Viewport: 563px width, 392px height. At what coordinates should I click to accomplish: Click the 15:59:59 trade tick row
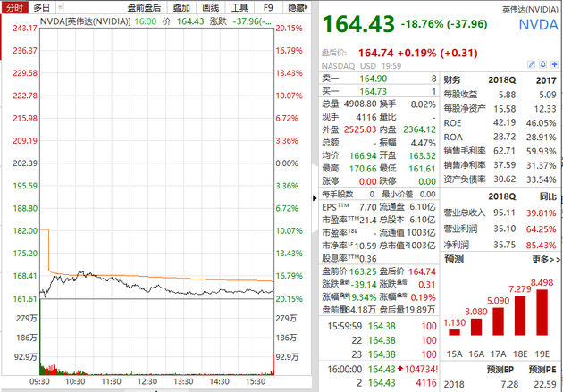click(x=378, y=326)
